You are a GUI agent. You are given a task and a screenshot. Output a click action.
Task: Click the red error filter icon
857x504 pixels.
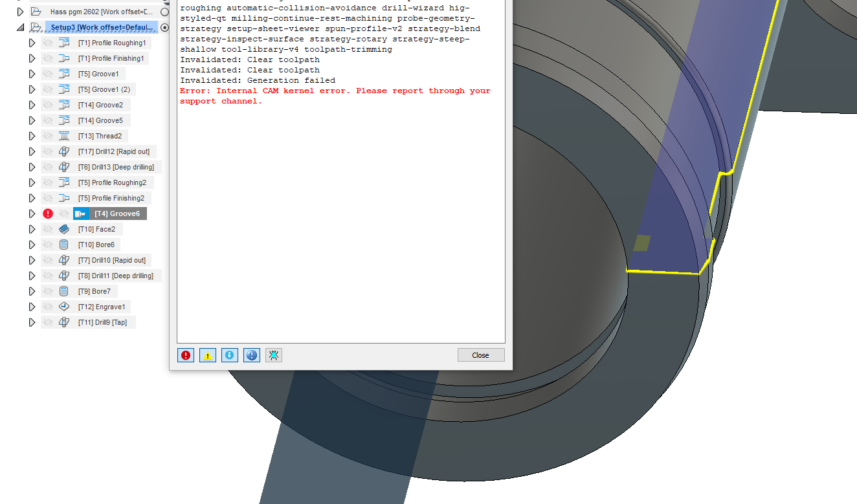(x=186, y=355)
